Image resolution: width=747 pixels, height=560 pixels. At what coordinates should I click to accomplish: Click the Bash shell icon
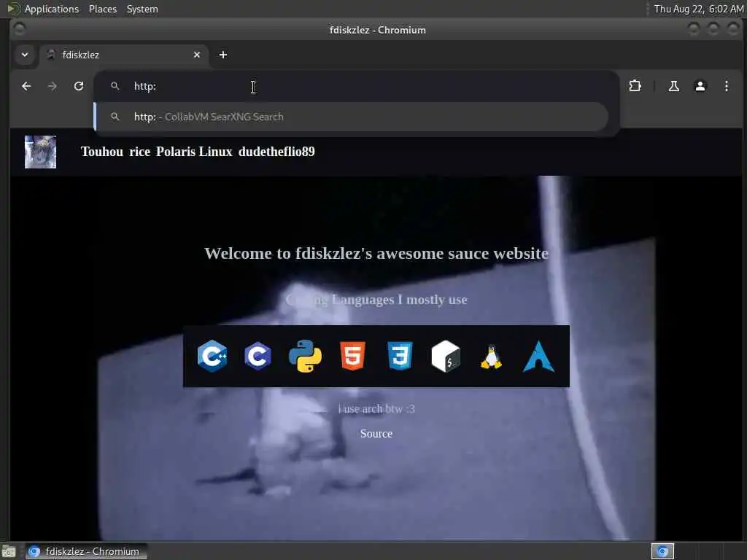tap(446, 356)
